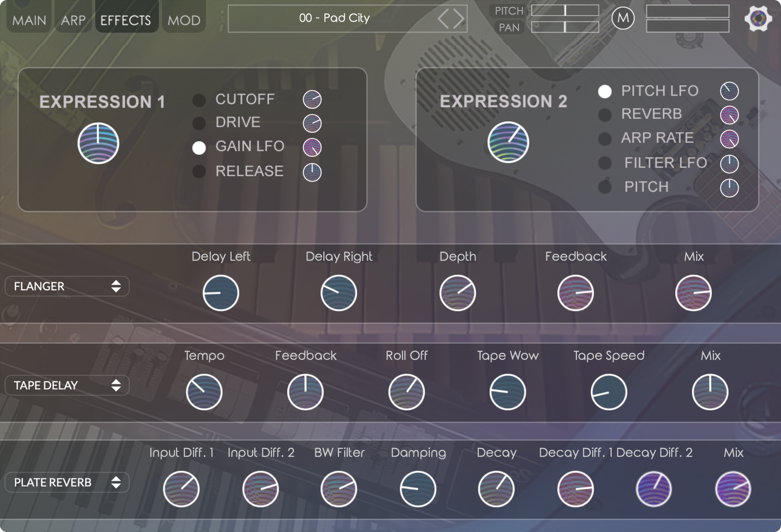
Task: Select the GAIN LFO radio button
Action: pos(199,148)
